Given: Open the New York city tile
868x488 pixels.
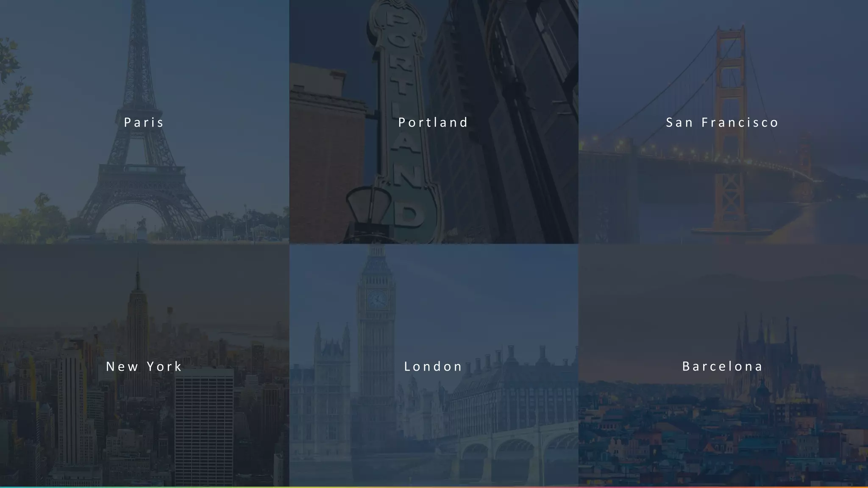Looking at the screenshot, I should pos(145,365).
